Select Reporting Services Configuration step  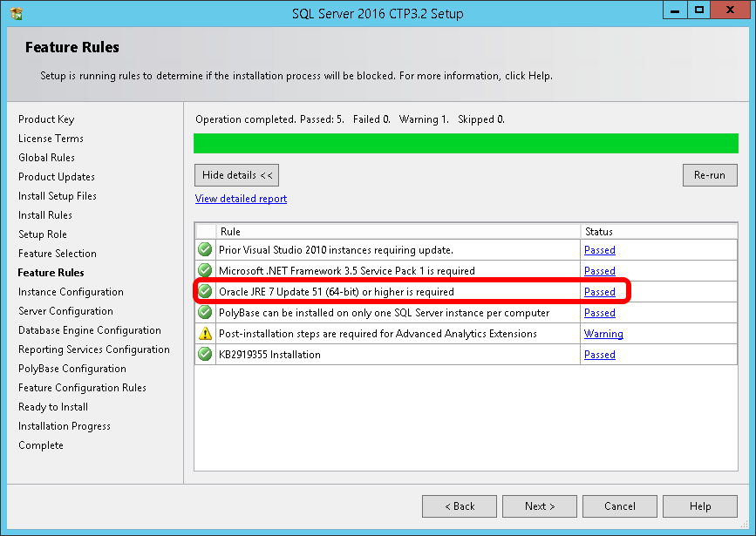pyautogui.click(x=94, y=349)
